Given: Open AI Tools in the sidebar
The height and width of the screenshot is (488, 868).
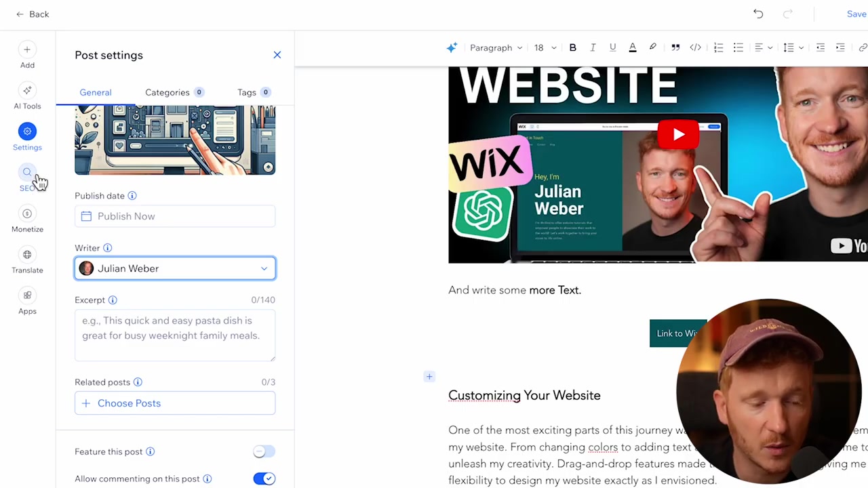Looking at the screenshot, I should coord(27,97).
